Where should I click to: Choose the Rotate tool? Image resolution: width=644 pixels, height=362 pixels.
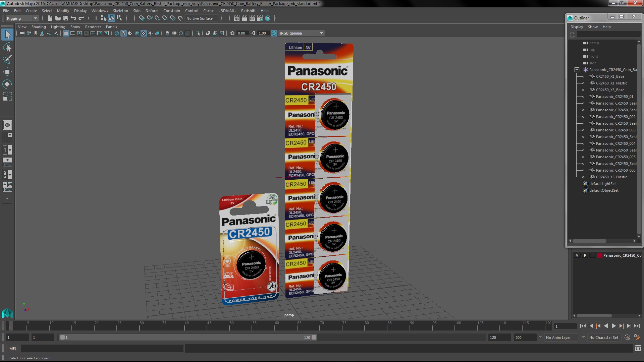tap(7, 84)
